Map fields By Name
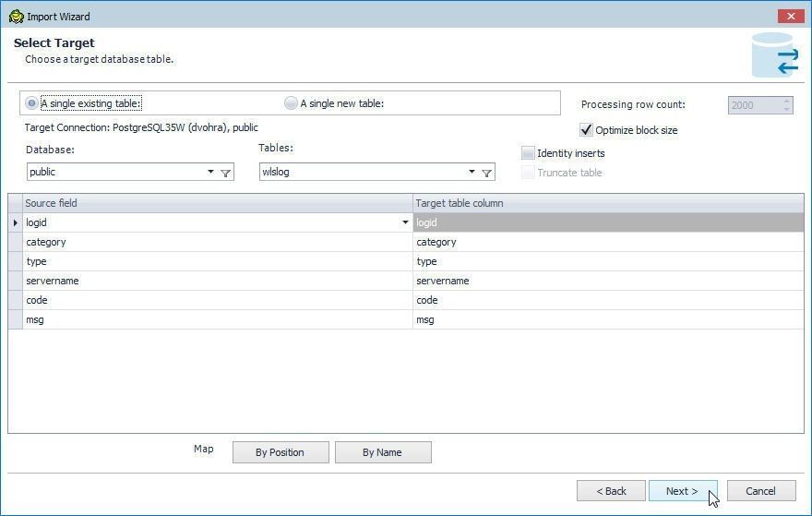 pyautogui.click(x=383, y=452)
